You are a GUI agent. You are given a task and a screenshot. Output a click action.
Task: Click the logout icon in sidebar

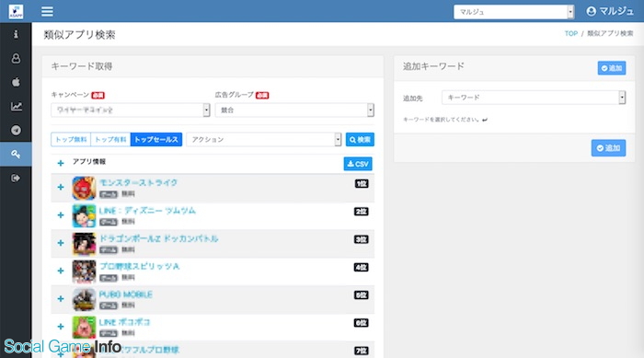(x=16, y=178)
